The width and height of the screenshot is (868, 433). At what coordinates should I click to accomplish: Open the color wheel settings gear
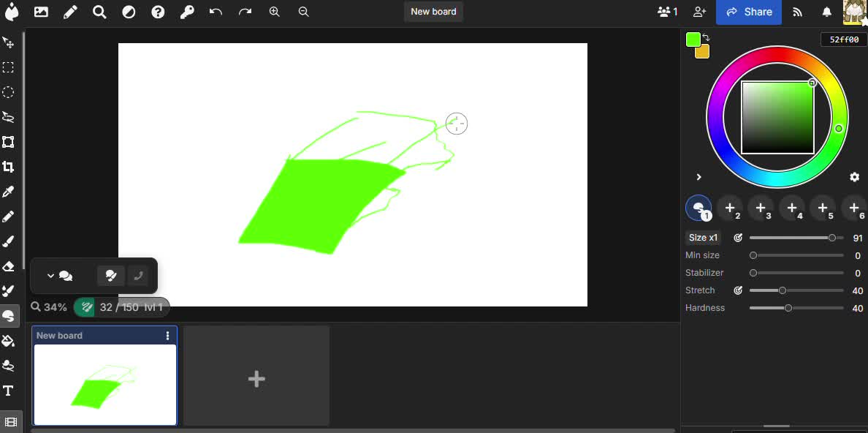click(855, 177)
